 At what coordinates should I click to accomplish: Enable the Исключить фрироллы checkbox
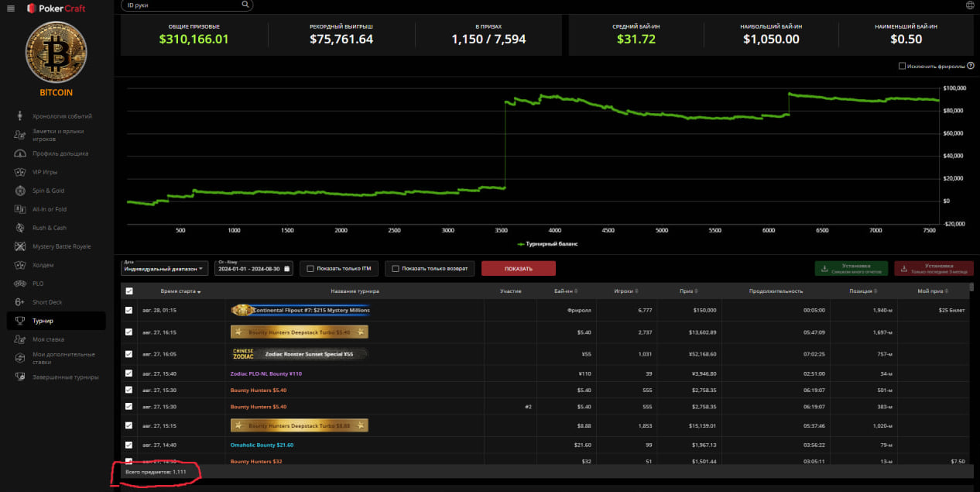902,67
